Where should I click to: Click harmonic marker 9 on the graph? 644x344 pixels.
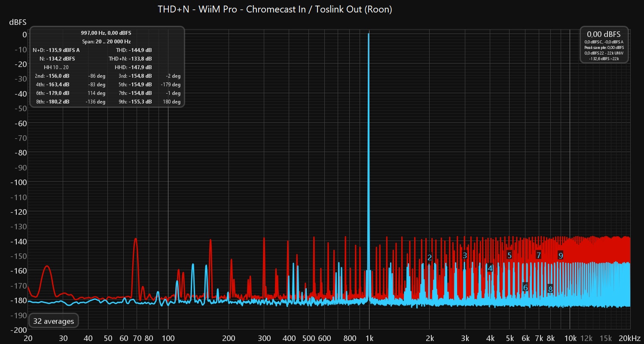point(561,255)
